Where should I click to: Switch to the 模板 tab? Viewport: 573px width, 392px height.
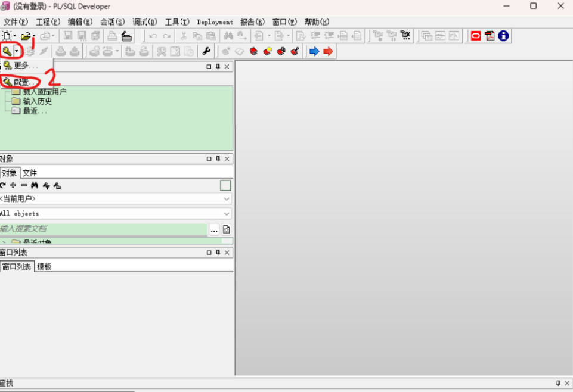pos(44,267)
